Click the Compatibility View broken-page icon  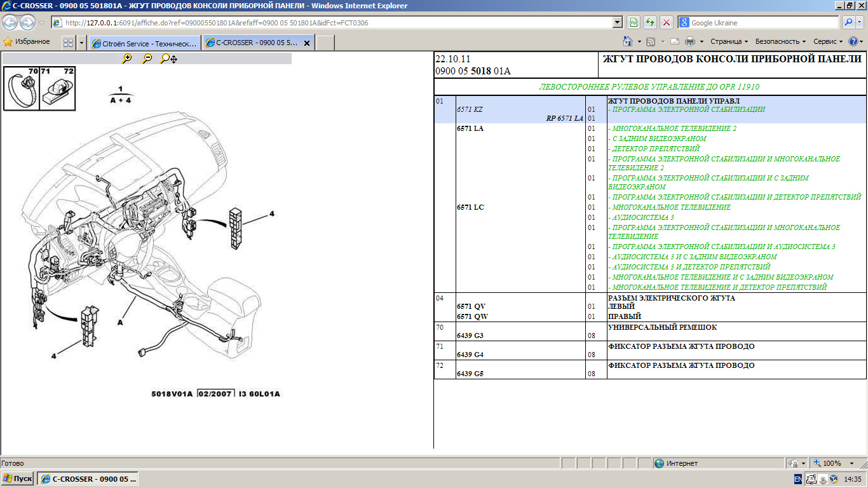coord(634,22)
